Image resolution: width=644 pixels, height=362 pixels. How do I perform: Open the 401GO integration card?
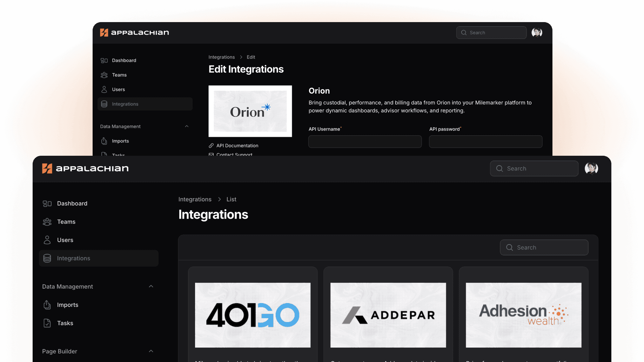(x=253, y=314)
